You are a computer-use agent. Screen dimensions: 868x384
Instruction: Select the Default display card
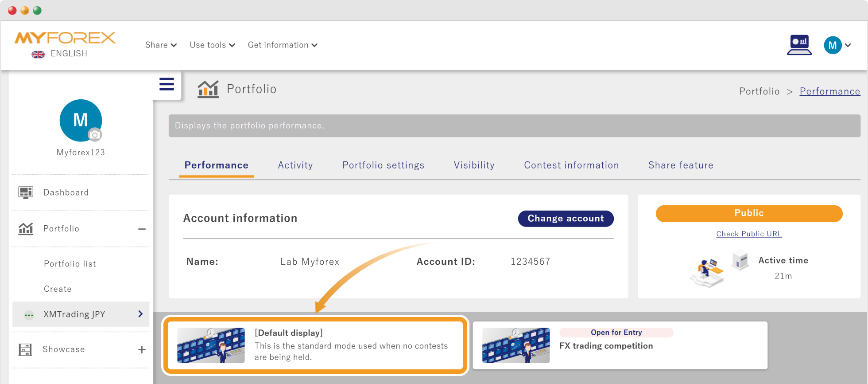click(315, 345)
